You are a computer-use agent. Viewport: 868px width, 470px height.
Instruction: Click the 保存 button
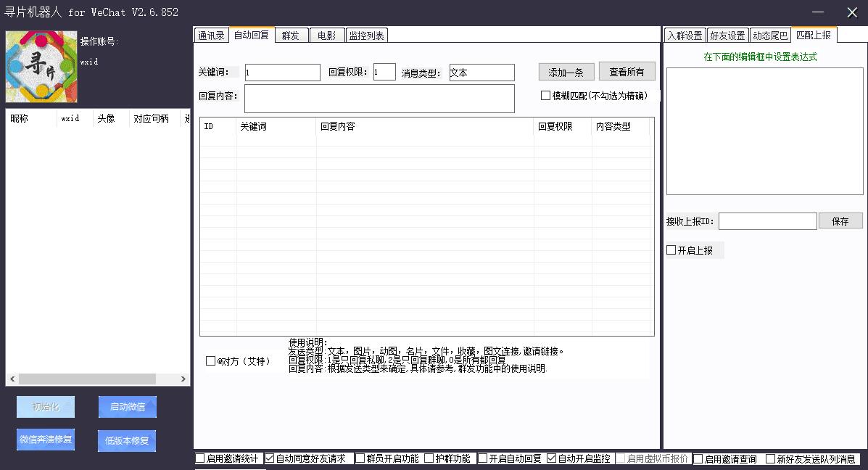840,221
